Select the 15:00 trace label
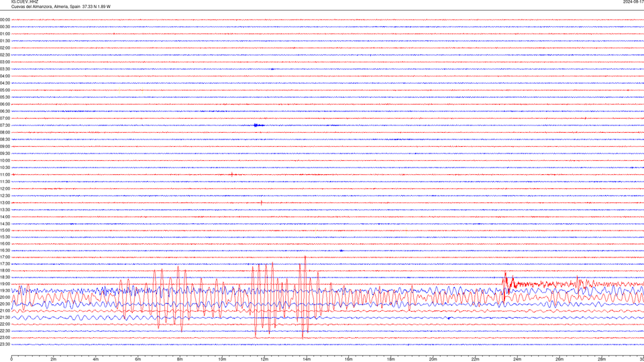Screen dimensions: 644x362 coord(5,230)
